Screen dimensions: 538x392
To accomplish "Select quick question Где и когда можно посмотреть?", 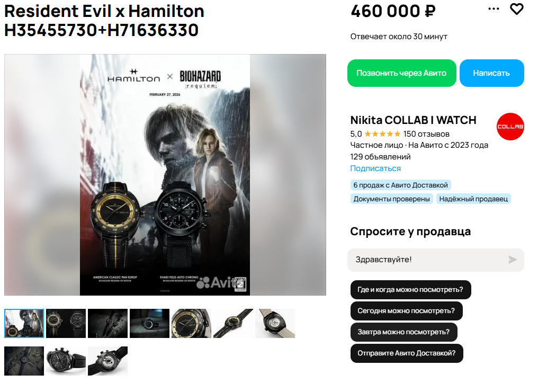I will 410,290.
